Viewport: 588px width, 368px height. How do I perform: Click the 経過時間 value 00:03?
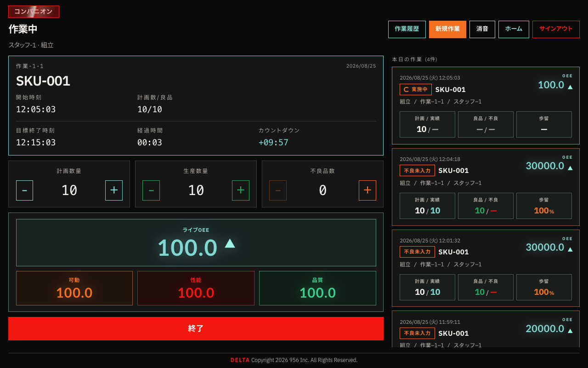150,143
